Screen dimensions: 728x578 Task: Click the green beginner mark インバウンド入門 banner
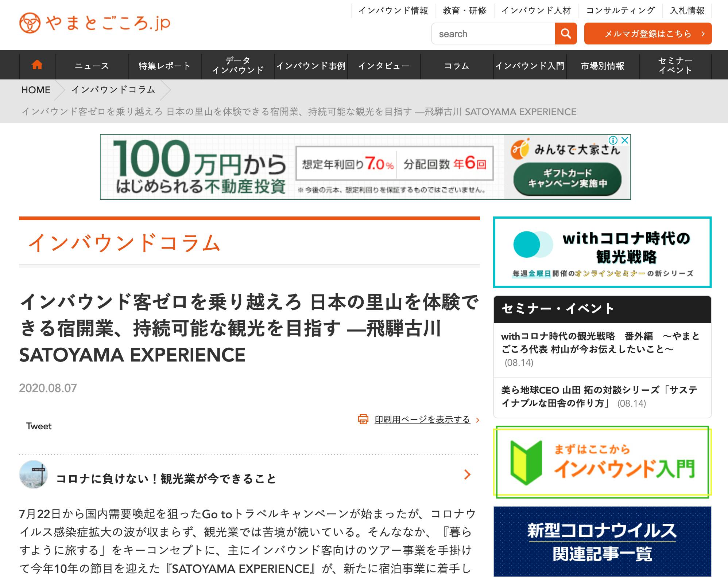pyautogui.click(x=602, y=462)
